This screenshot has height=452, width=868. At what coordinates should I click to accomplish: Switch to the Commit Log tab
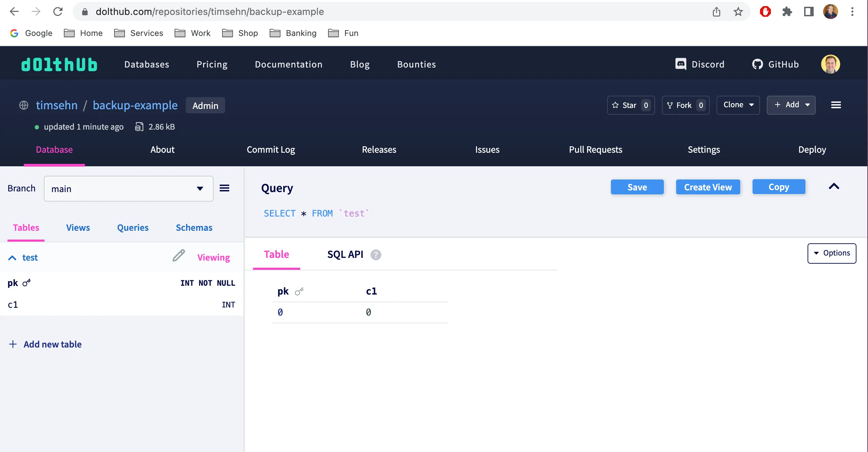coord(271,150)
